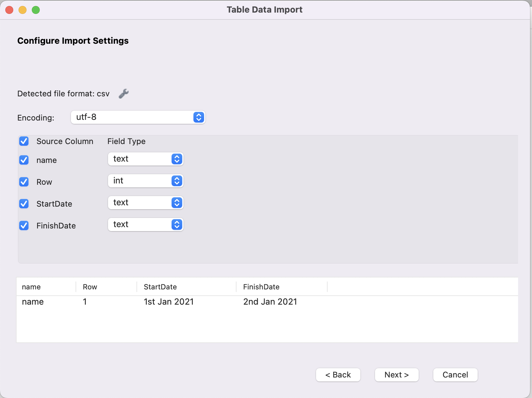Open field type dropdown for FinishDate
Viewport: 532px width, 398px height.
click(x=146, y=224)
